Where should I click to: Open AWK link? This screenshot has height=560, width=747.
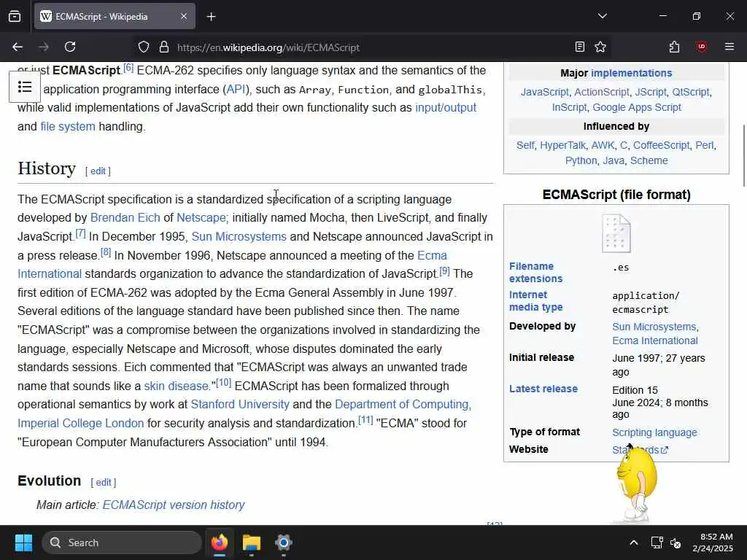click(x=603, y=145)
